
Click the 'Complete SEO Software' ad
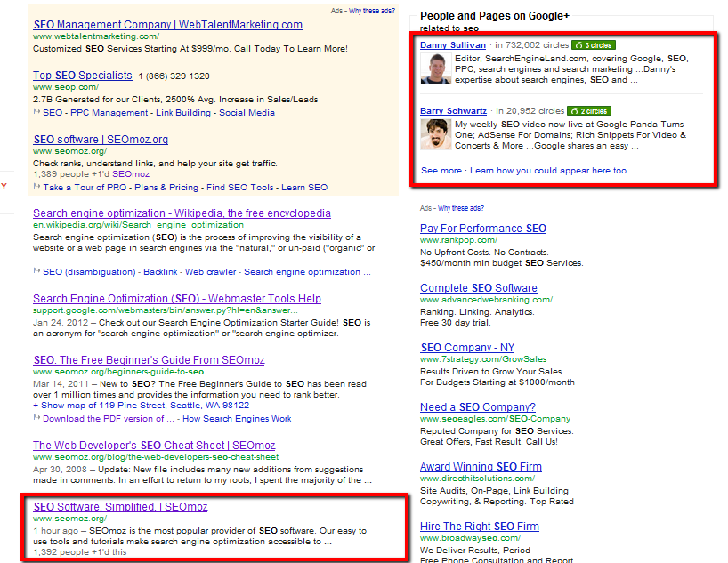click(x=479, y=288)
